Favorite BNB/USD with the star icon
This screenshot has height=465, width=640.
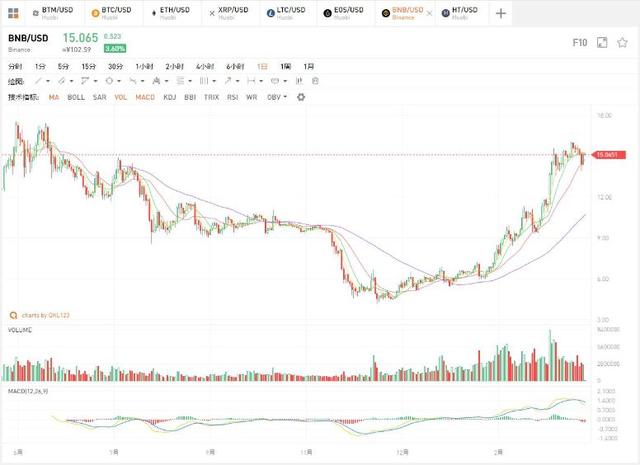click(622, 42)
